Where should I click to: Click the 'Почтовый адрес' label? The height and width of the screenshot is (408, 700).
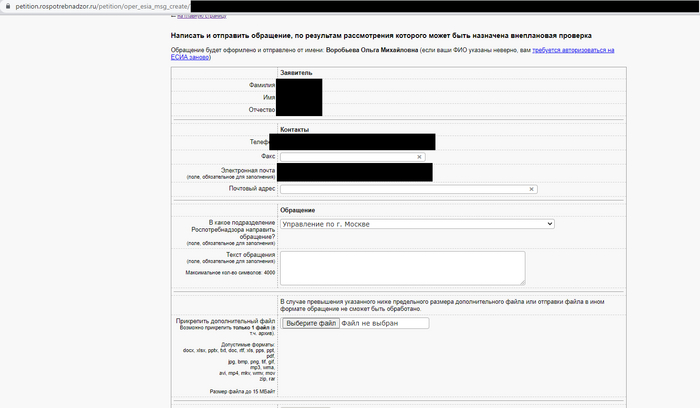pos(252,188)
